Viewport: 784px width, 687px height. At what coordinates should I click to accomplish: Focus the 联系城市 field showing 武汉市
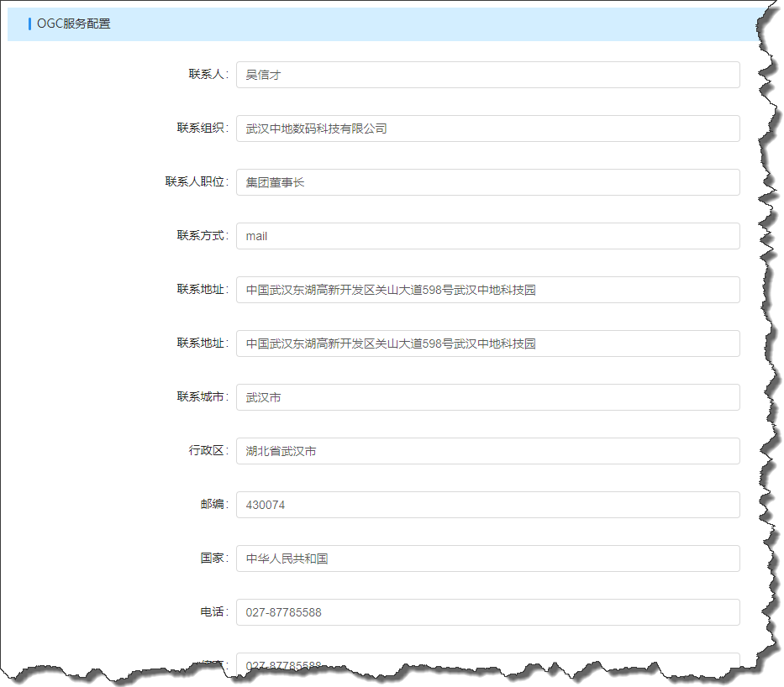[x=487, y=397]
